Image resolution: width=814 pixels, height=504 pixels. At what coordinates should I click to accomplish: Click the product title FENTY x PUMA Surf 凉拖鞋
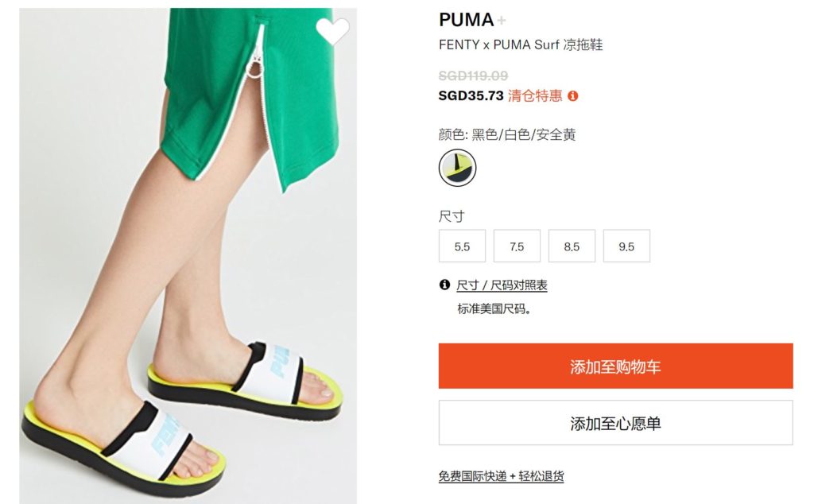521,45
